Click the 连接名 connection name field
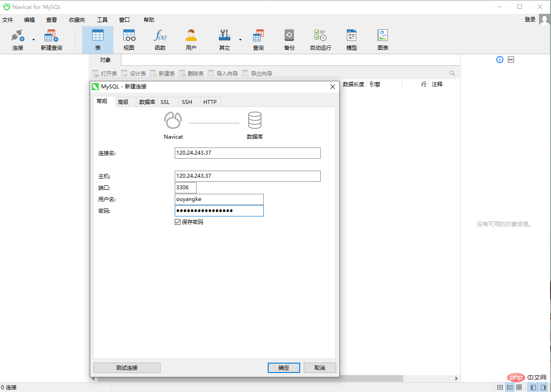551x392 pixels. 248,153
